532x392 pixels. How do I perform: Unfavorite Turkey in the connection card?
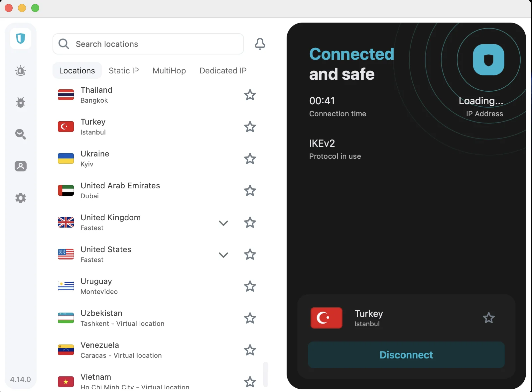click(x=489, y=318)
